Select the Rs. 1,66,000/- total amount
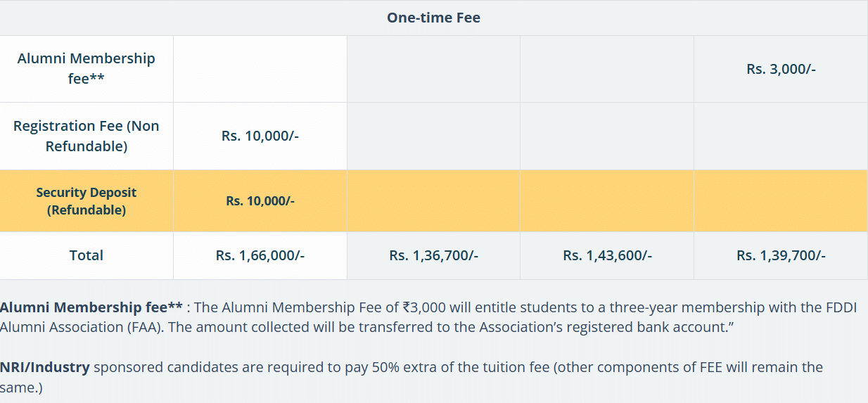 tap(260, 255)
